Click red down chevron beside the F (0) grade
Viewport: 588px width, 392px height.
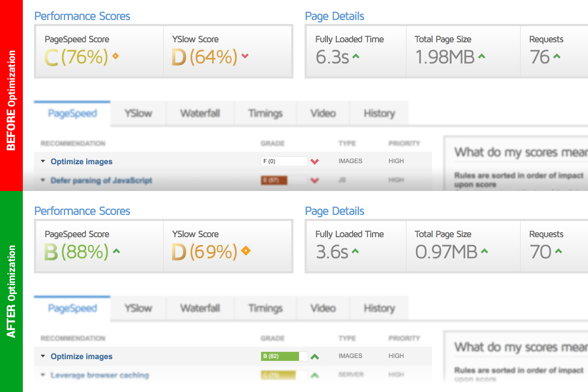[x=315, y=162]
